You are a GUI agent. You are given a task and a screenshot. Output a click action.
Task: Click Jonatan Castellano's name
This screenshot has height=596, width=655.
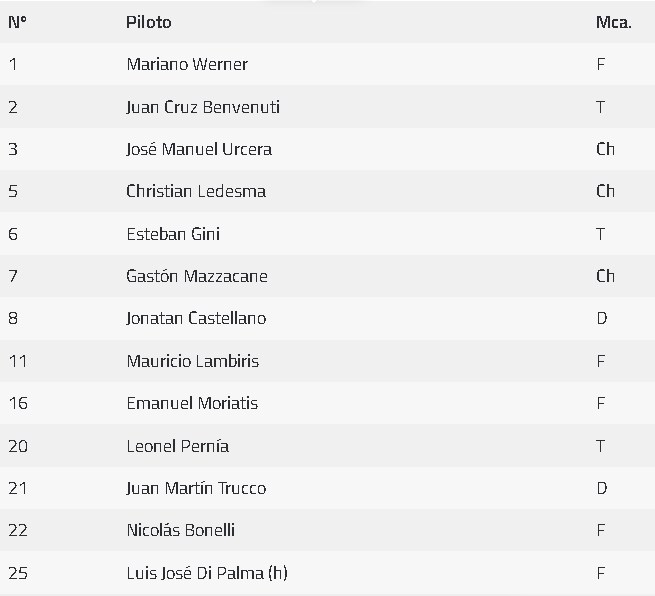coord(196,318)
